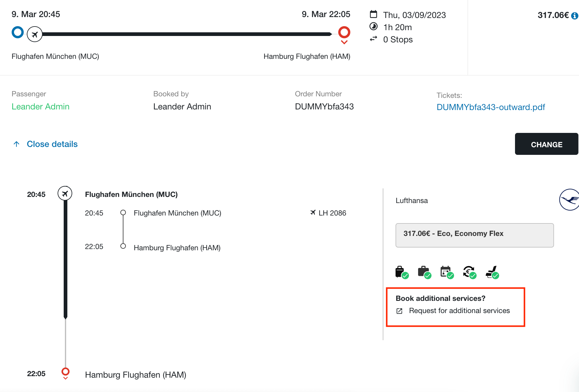
Task: Click the stops arrows icon beside 0 Stops
Action: [374, 39]
